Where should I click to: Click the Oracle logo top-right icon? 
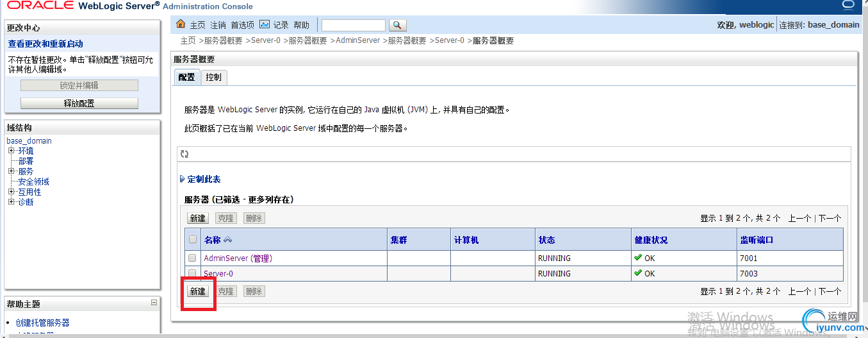(848, 6)
